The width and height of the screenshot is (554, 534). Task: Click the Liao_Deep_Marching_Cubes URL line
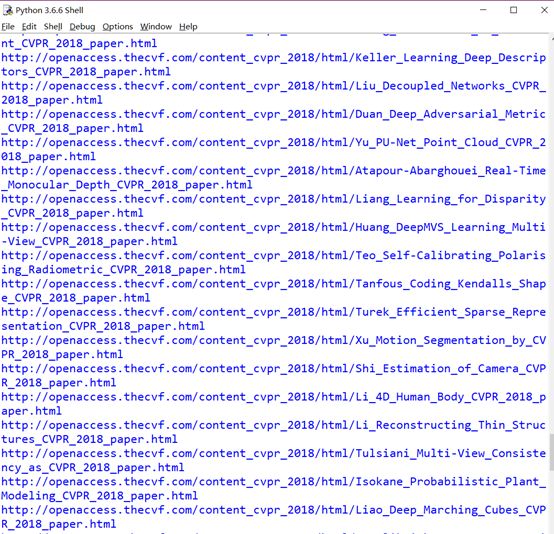pyautogui.click(x=273, y=510)
